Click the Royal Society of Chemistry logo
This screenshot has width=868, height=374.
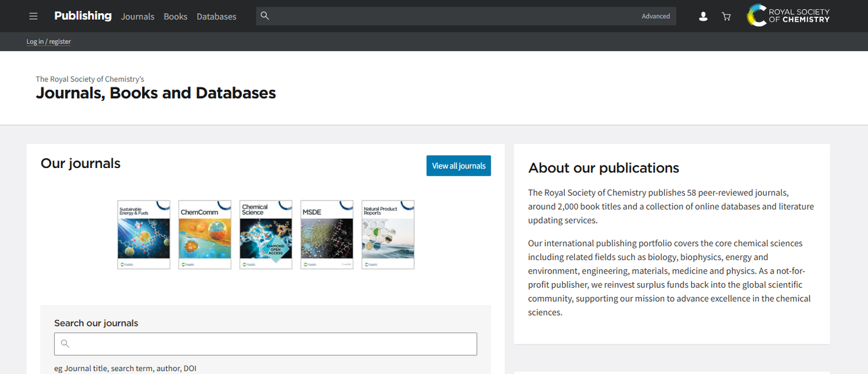pyautogui.click(x=788, y=16)
